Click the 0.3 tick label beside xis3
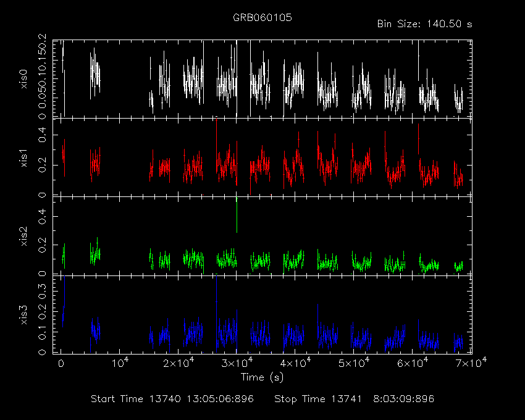 (42, 291)
